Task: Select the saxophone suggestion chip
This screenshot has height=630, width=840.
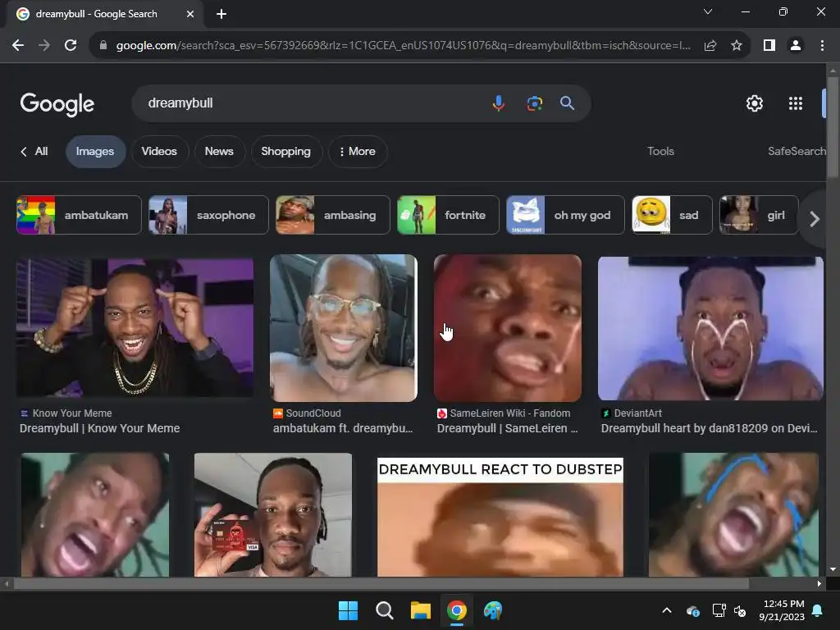Action: (208, 215)
